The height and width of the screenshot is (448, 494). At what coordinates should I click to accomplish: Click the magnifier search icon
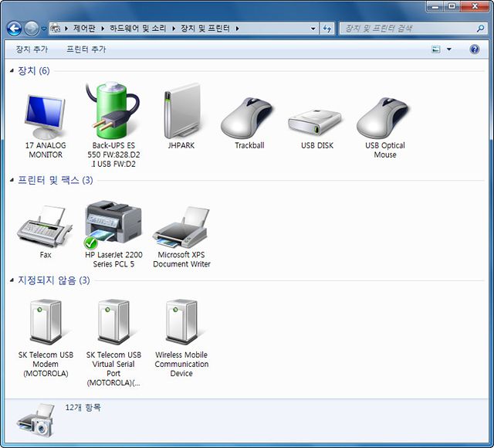point(480,29)
